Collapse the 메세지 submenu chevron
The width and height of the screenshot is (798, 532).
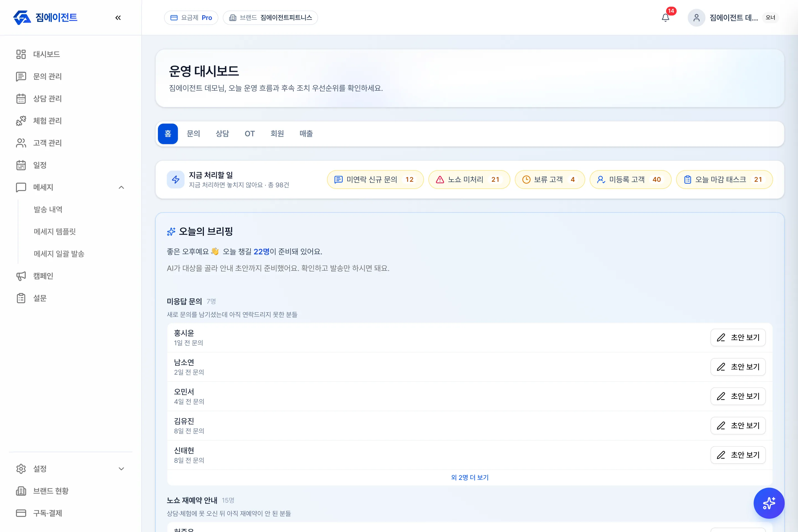[x=121, y=187]
